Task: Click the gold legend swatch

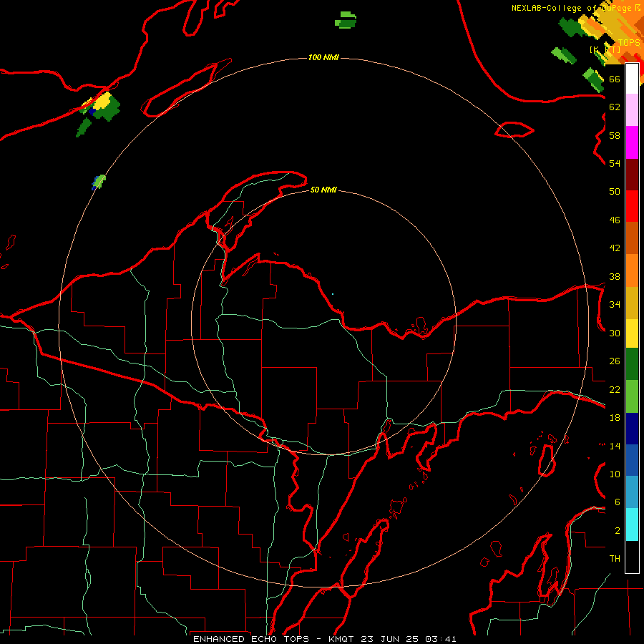Action: [632, 303]
